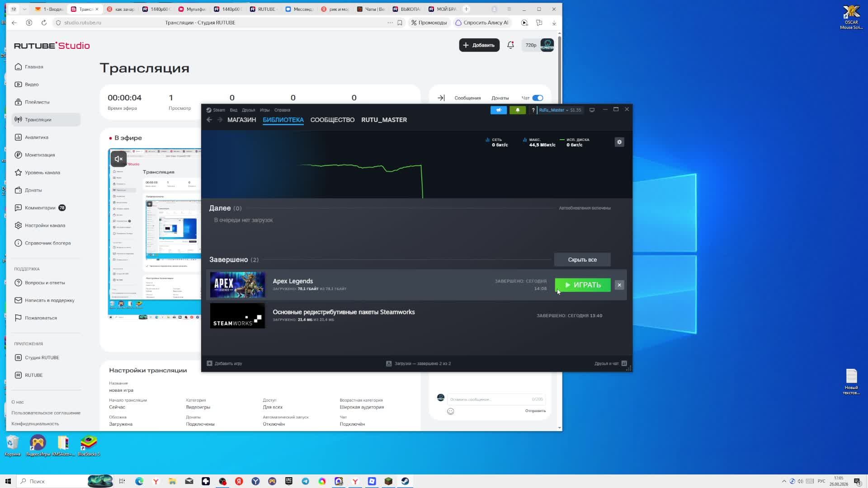Select Сообщения tab in chat panel

click(467, 98)
